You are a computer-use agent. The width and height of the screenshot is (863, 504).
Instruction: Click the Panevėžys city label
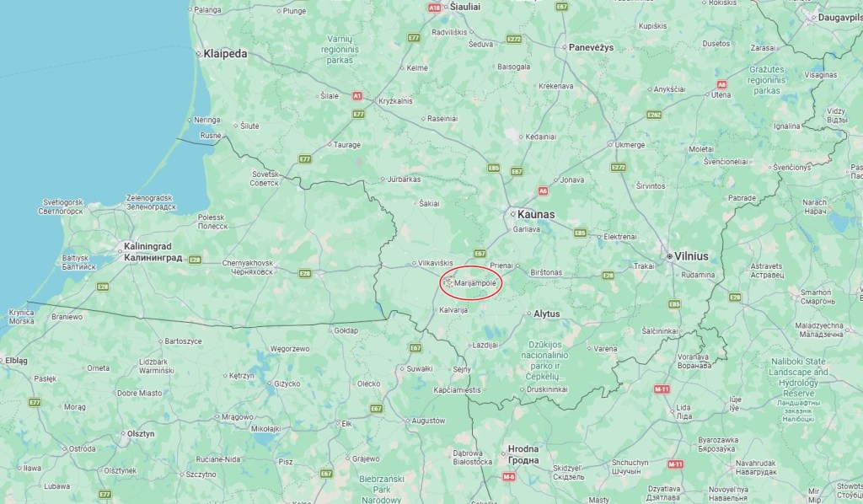tap(591, 47)
